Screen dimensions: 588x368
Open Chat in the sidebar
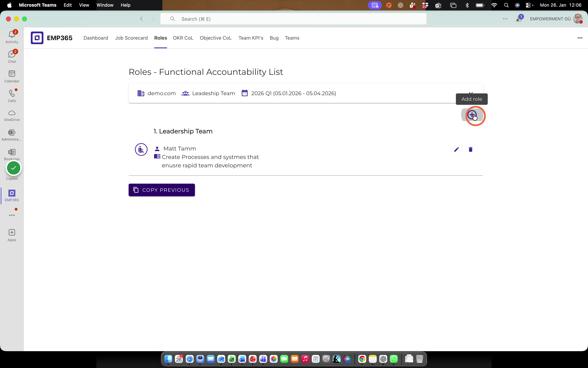12,57
